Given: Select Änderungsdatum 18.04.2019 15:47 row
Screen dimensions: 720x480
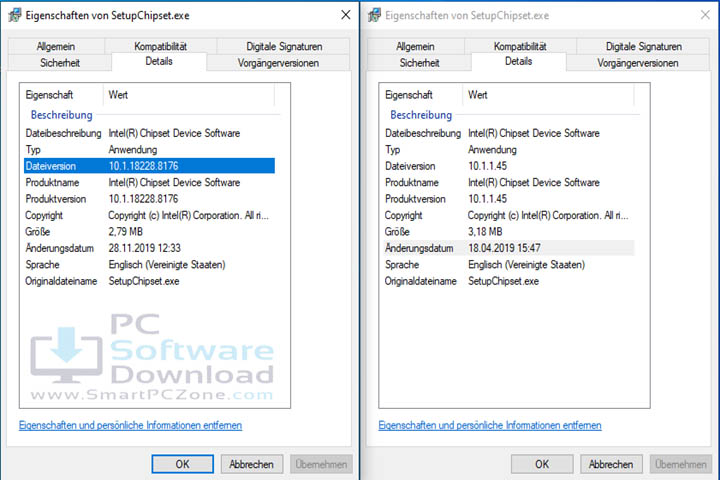Looking at the screenshot, I should pos(509,248).
